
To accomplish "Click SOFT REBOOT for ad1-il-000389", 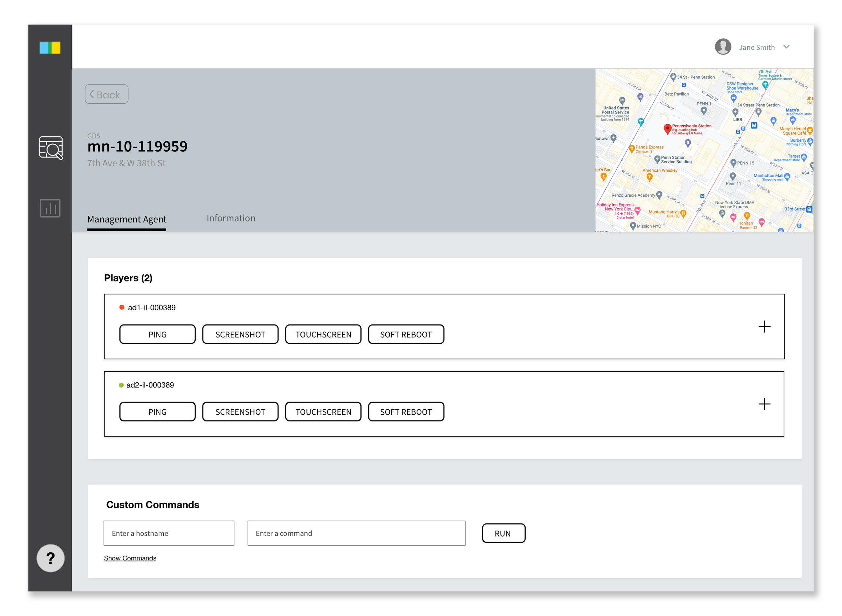I will click(x=406, y=334).
